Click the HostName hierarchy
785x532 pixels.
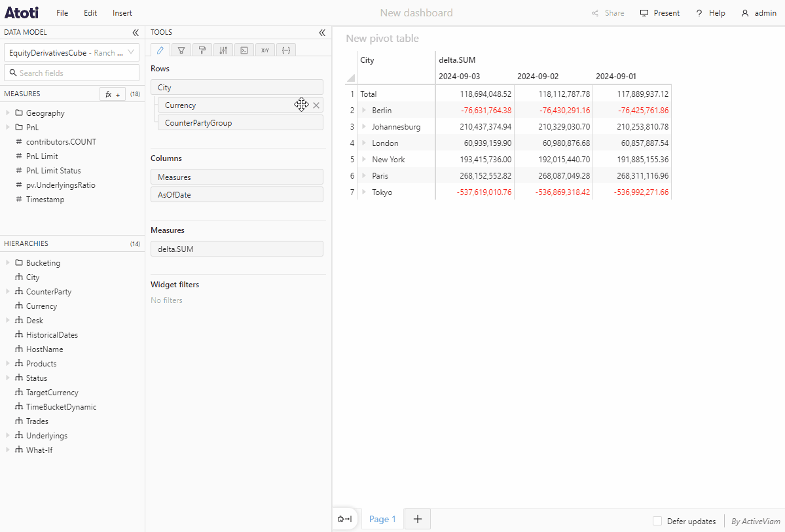45,349
